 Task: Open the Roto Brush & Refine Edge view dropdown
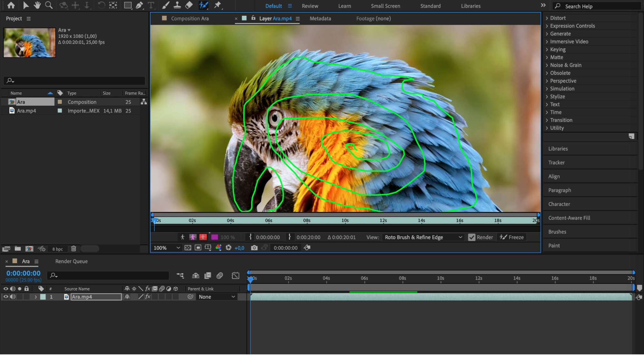[x=423, y=237]
